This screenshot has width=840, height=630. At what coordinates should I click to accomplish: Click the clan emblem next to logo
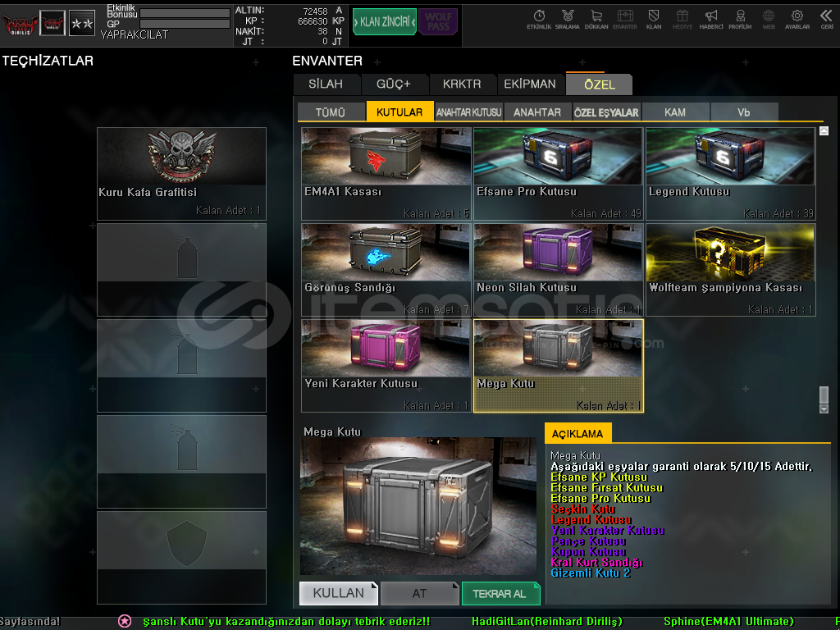pos(52,23)
